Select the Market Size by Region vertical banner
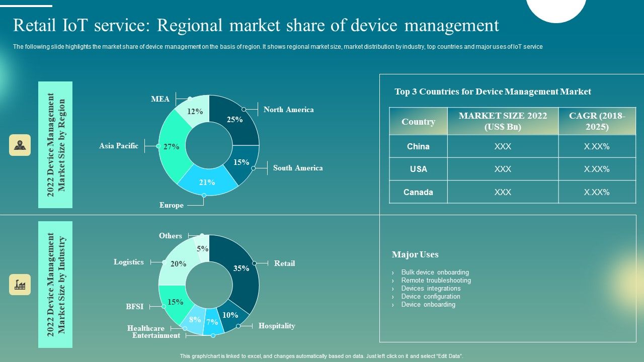Image resolution: width=644 pixels, height=362 pixels. point(55,145)
